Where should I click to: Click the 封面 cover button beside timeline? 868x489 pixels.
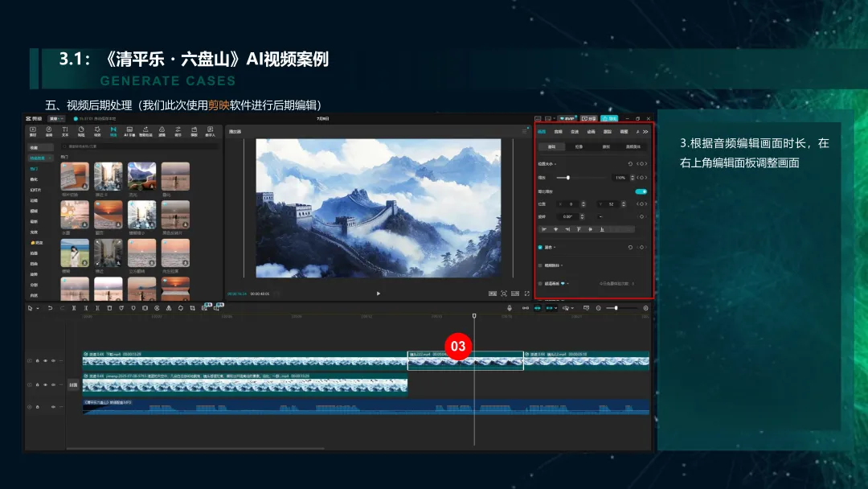(73, 385)
